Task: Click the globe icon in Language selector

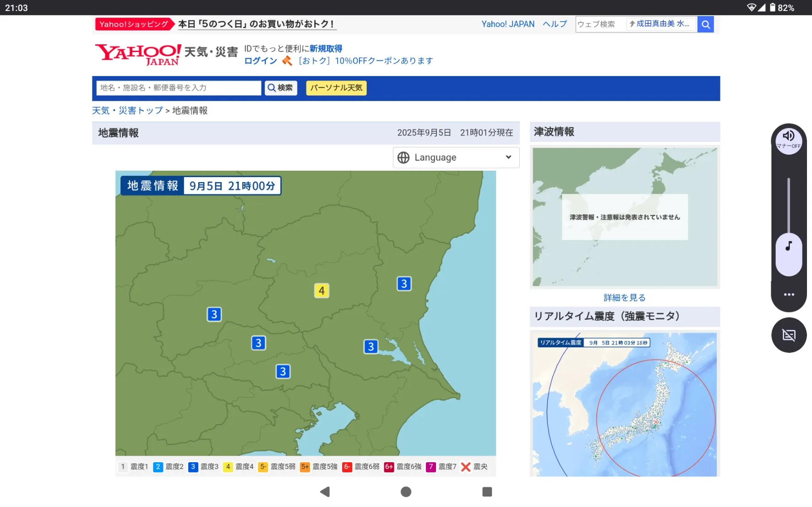Action: (403, 157)
